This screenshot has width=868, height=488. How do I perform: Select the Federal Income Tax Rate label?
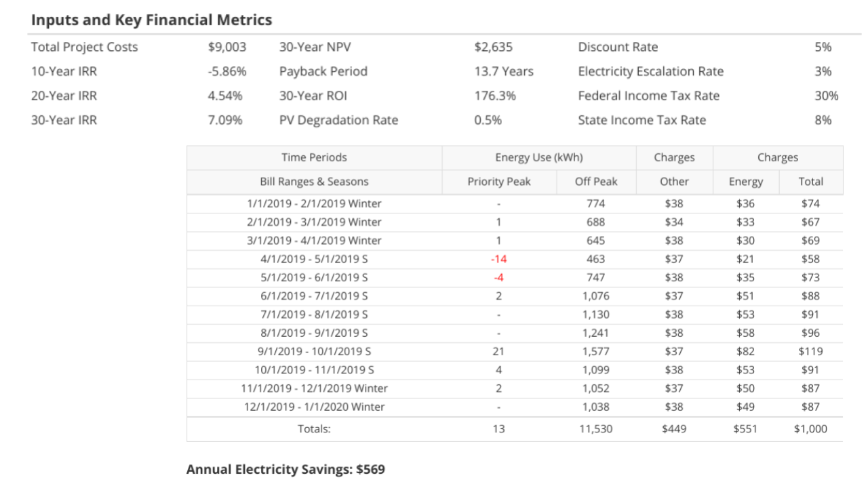click(648, 96)
